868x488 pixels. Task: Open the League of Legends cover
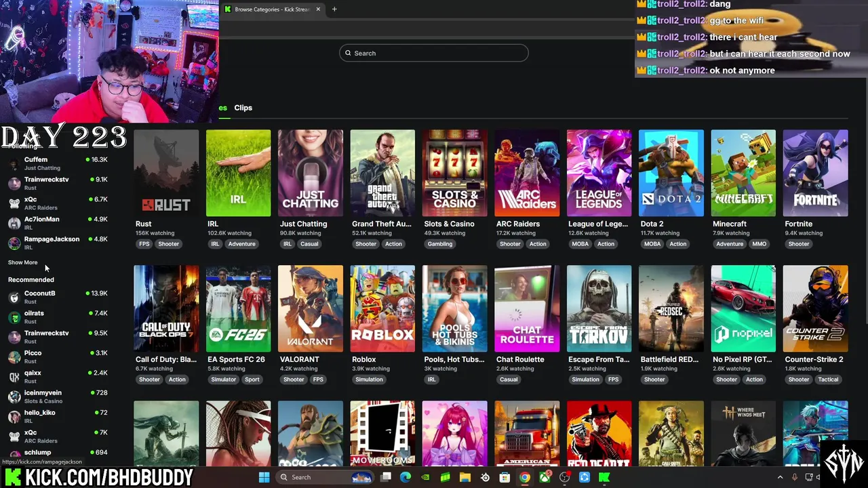[x=599, y=173]
